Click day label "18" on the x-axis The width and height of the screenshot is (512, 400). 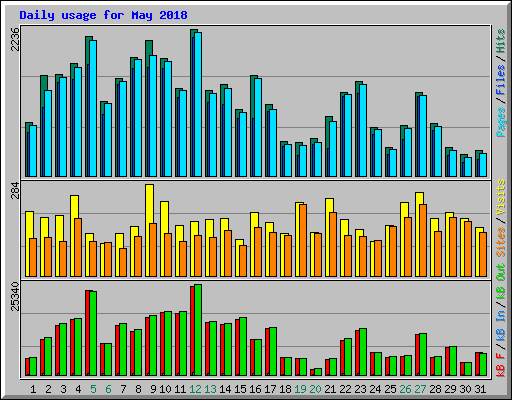pyautogui.click(x=285, y=389)
